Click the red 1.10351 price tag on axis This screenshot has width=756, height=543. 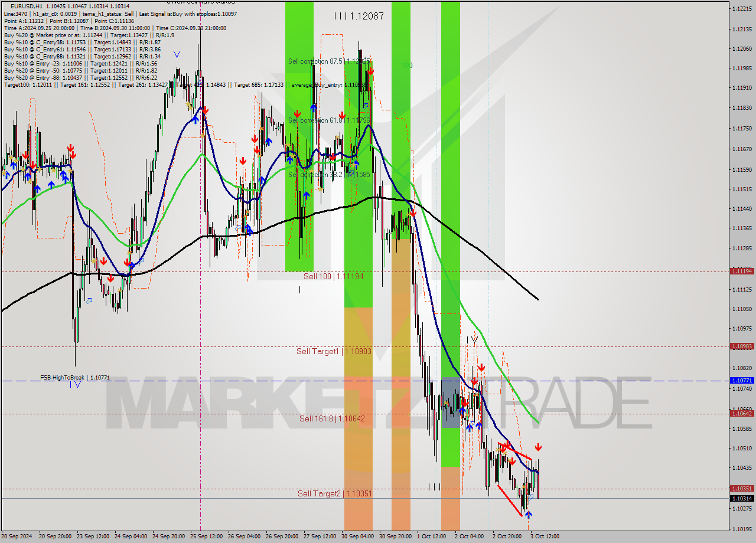742,489
